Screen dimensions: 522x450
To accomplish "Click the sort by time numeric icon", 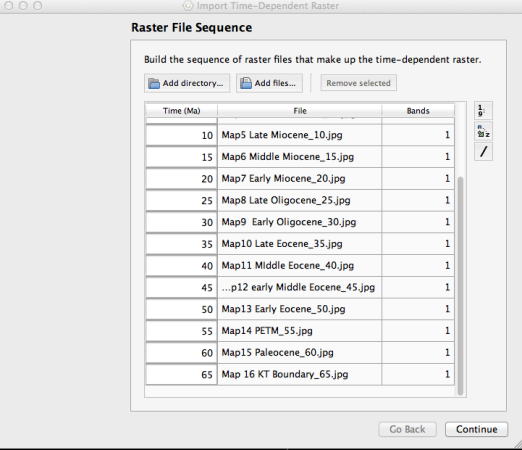I will pos(483,111).
